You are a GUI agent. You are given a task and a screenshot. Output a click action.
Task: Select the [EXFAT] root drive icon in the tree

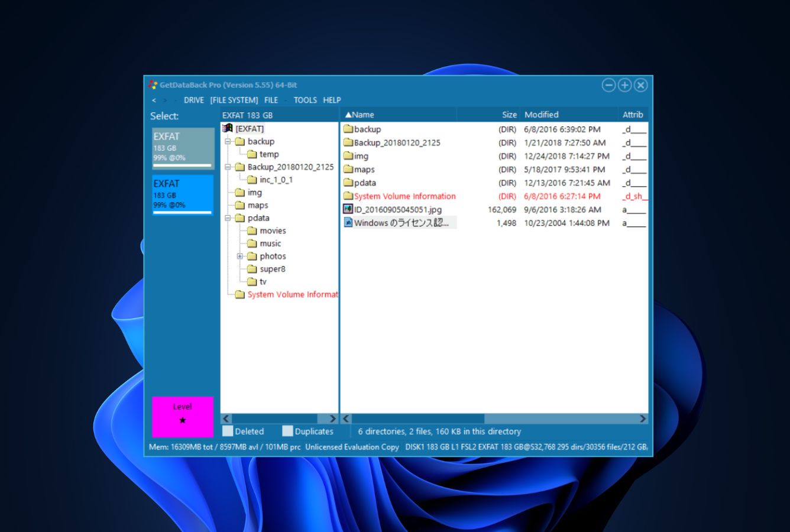(x=228, y=128)
